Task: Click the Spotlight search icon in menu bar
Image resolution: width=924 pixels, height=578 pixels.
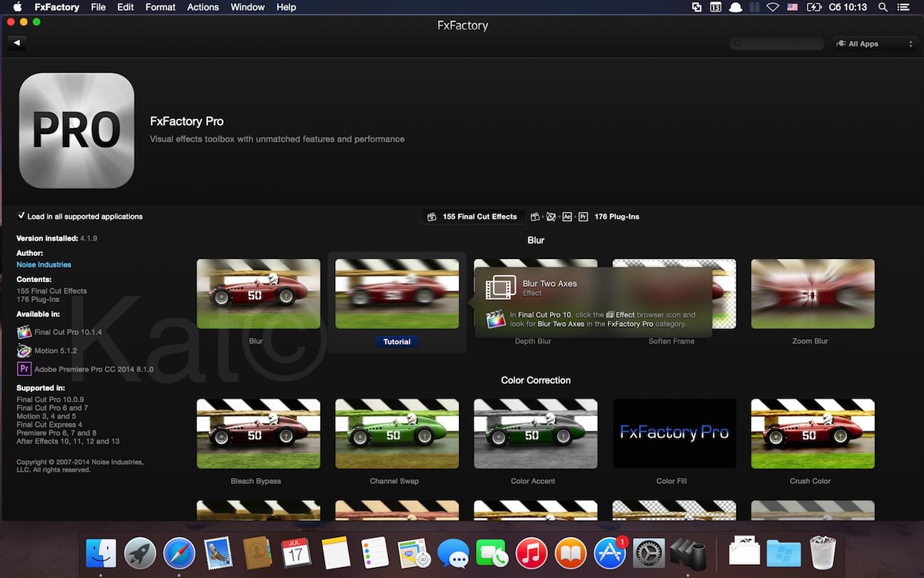Action: coord(883,7)
